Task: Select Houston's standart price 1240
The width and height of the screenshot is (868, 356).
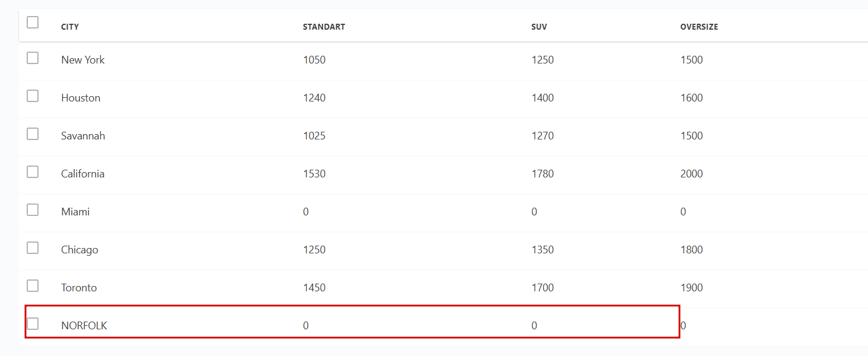Action: (x=314, y=98)
